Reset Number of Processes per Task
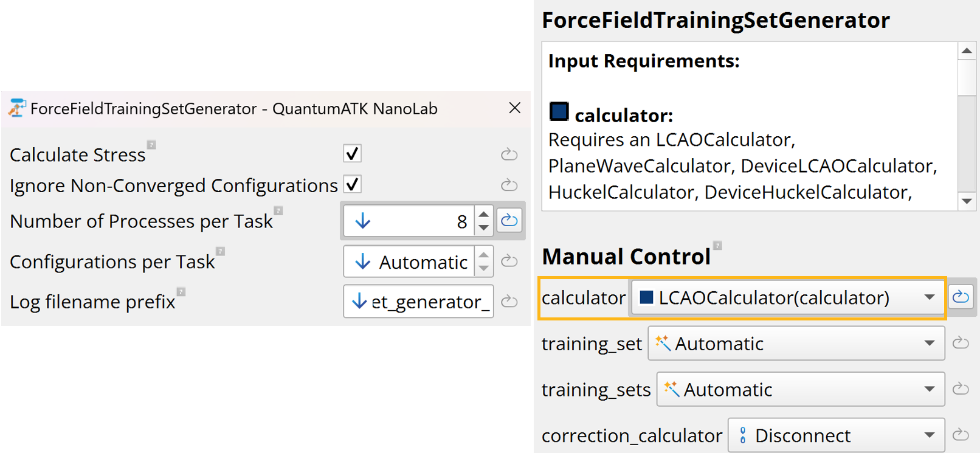980x453 pixels. [x=509, y=221]
